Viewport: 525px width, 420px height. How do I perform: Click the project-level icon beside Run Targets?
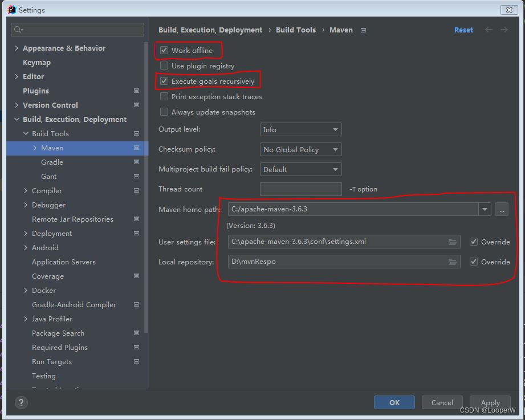(137, 361)
